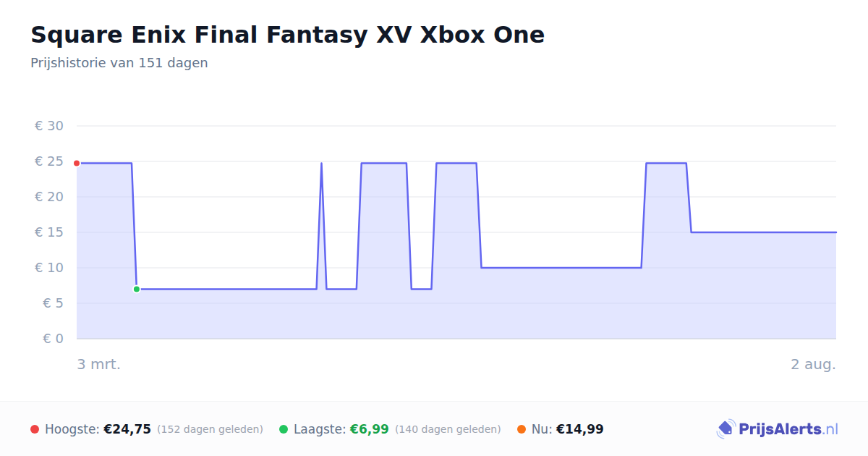
Task: Click the €14,99 current price value
Action: point(580,429)
